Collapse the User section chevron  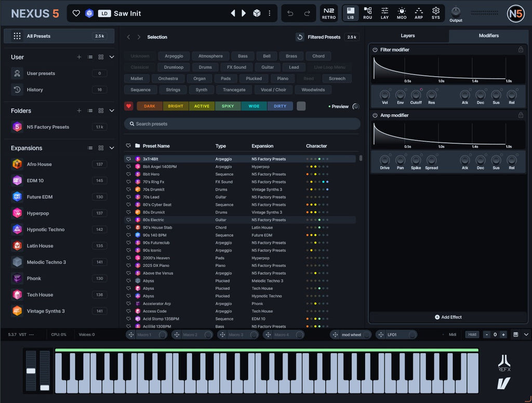pos(112,57)
